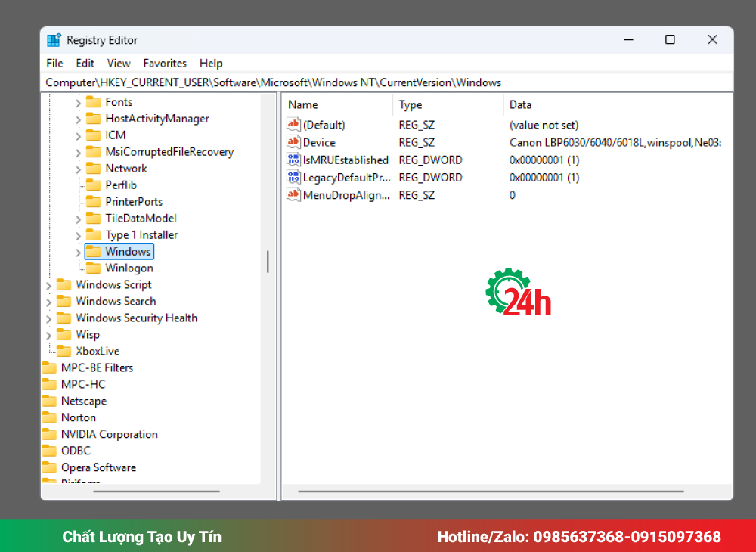Expand the Fonts key

pyautogui.click(x=78, y=103)
